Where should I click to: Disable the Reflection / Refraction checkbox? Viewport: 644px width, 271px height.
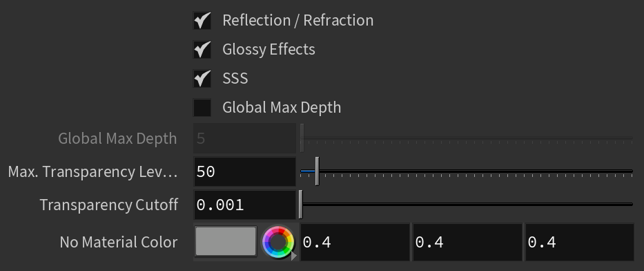202,20
